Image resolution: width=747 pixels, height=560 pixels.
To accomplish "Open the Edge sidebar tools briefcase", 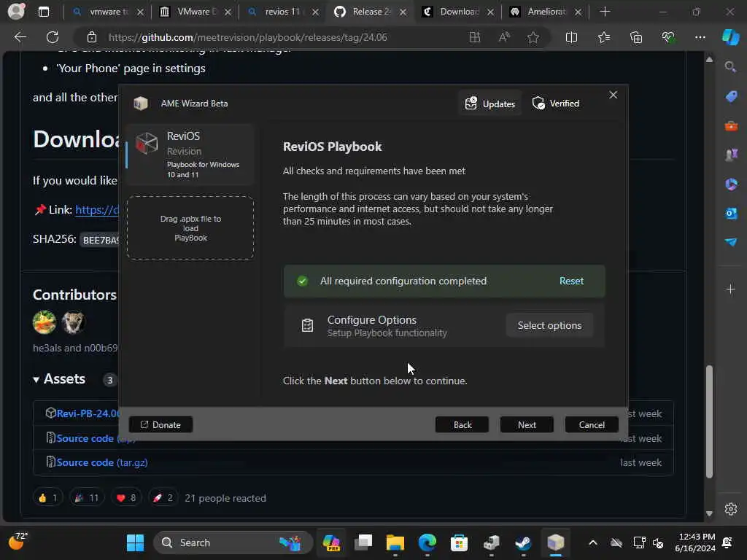I will click(731, 125).
